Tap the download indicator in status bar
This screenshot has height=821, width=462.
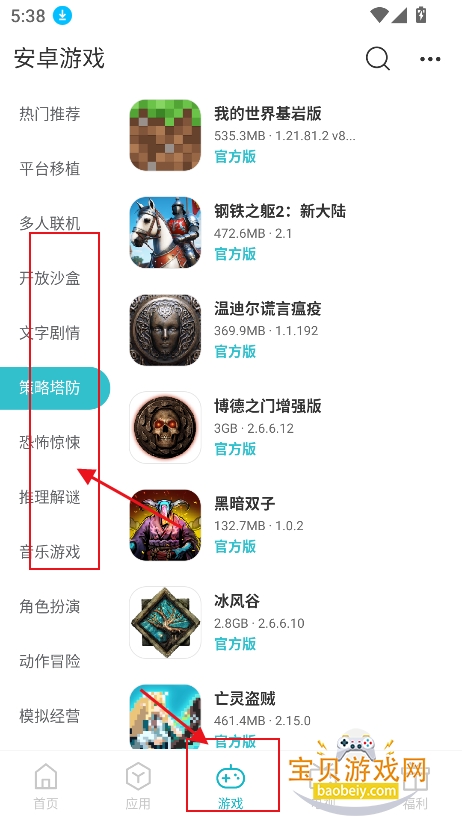(62, 16)
